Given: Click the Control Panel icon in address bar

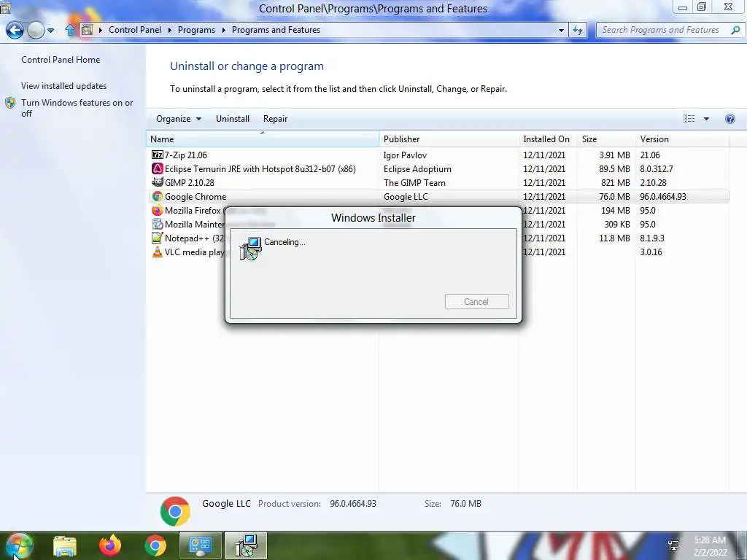Looking at the screenshot, I should click(88, 30).
